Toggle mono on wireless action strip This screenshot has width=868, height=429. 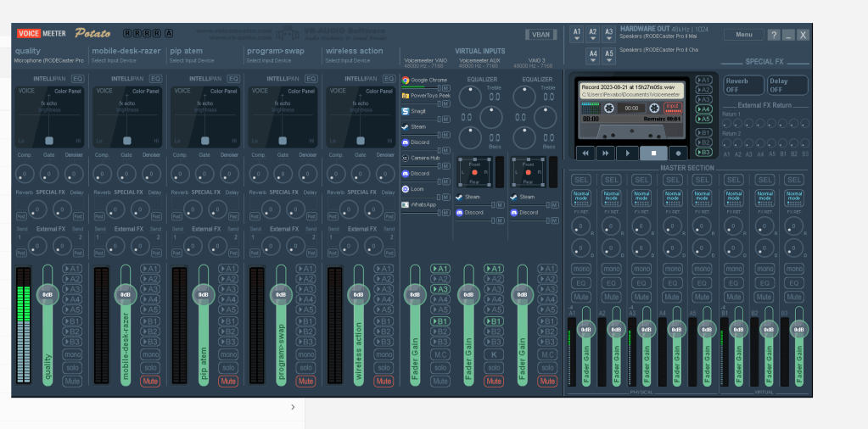click(384, 354)
